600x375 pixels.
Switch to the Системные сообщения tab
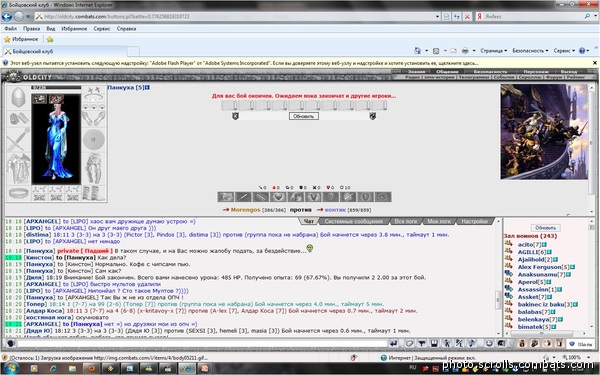pos(354,221)
